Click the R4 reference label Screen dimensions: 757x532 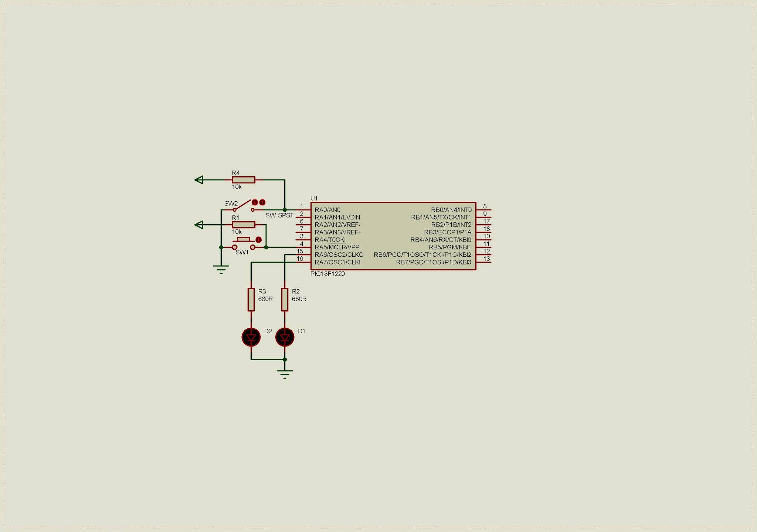coord(235,173)
